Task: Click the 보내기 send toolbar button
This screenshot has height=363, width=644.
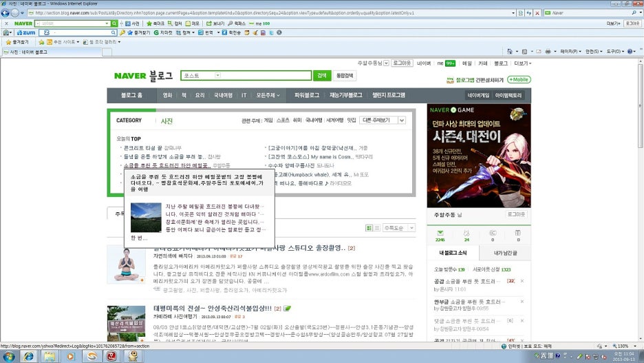Action: click(x=215, y=23)
